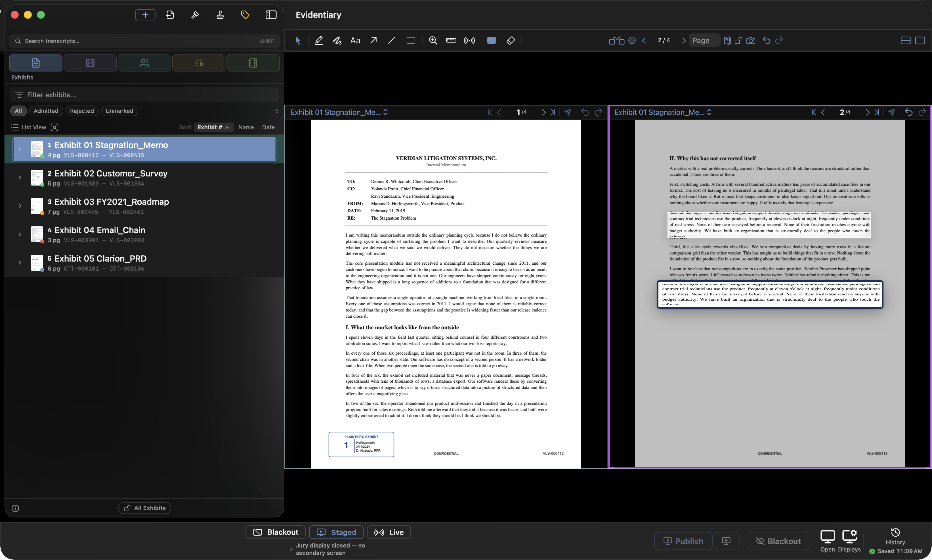Click the stamp icon in sidebar header
Image resolution: width=932 pixels, height=560 pixels.
tap(220, 15)
